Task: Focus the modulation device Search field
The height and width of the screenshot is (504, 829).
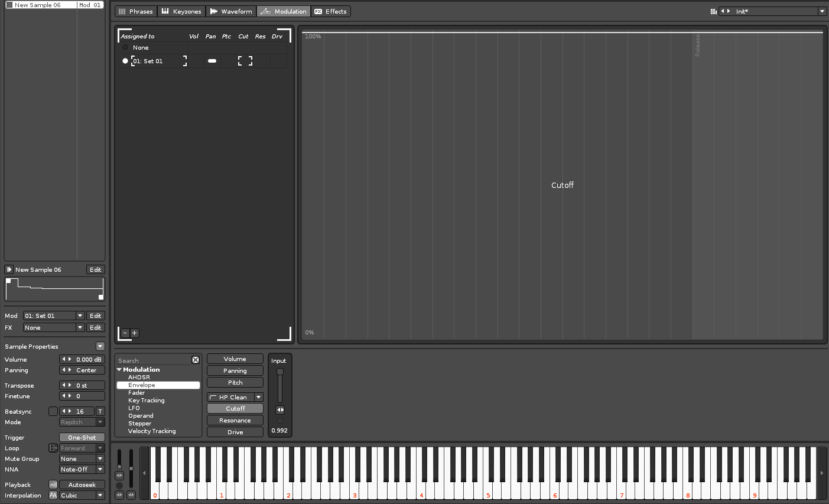Action: coord(154,360)
